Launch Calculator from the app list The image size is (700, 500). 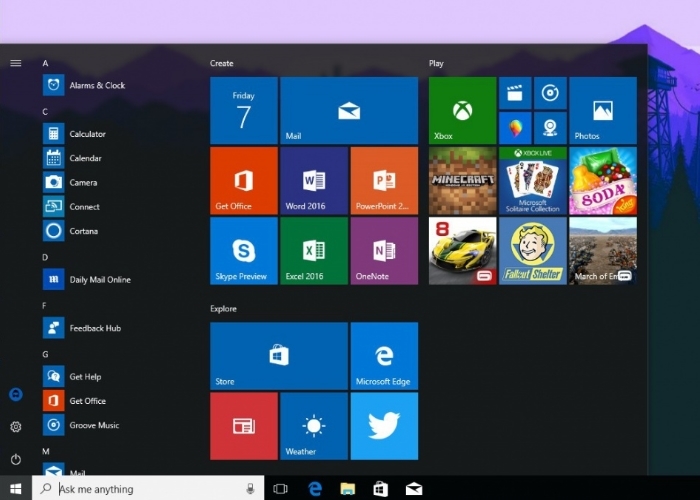click(74, 133)
